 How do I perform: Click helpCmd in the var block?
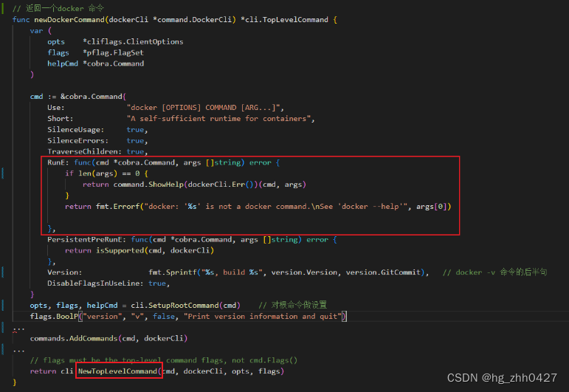click(x=63, y=63)
